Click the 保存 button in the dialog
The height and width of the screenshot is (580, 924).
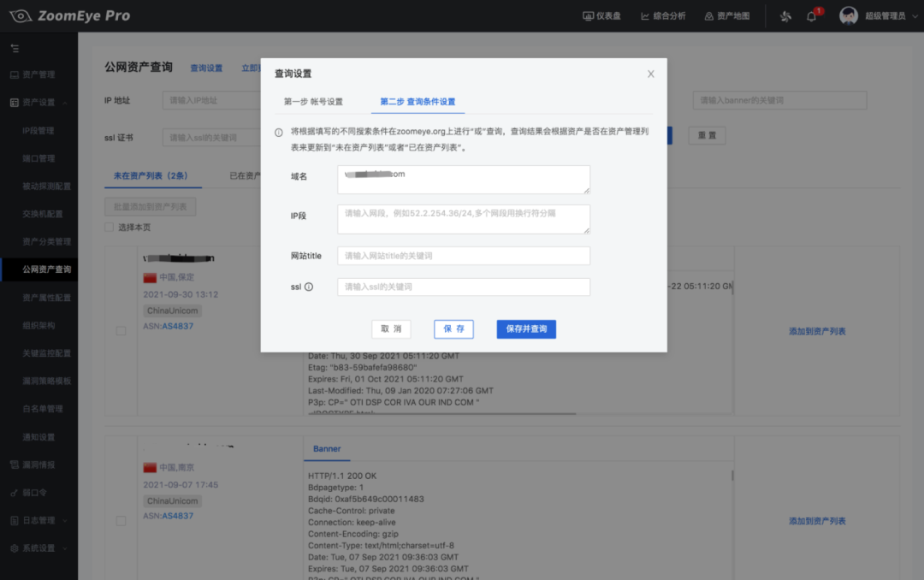pos(453,328)
